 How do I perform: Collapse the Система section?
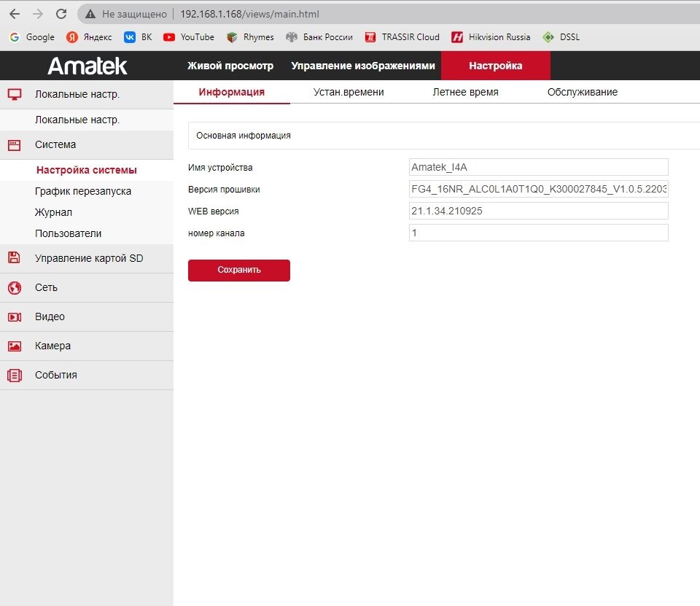click(x=87, y=144)
